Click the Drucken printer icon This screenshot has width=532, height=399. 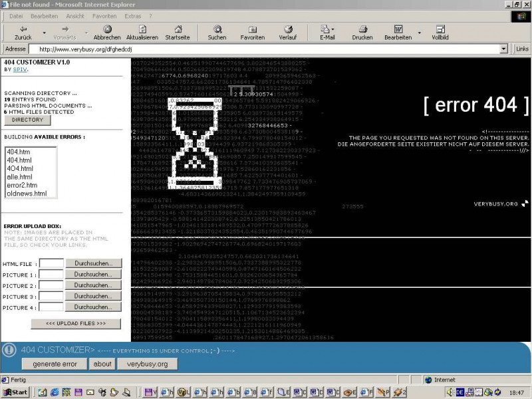[x=362, y=29]
